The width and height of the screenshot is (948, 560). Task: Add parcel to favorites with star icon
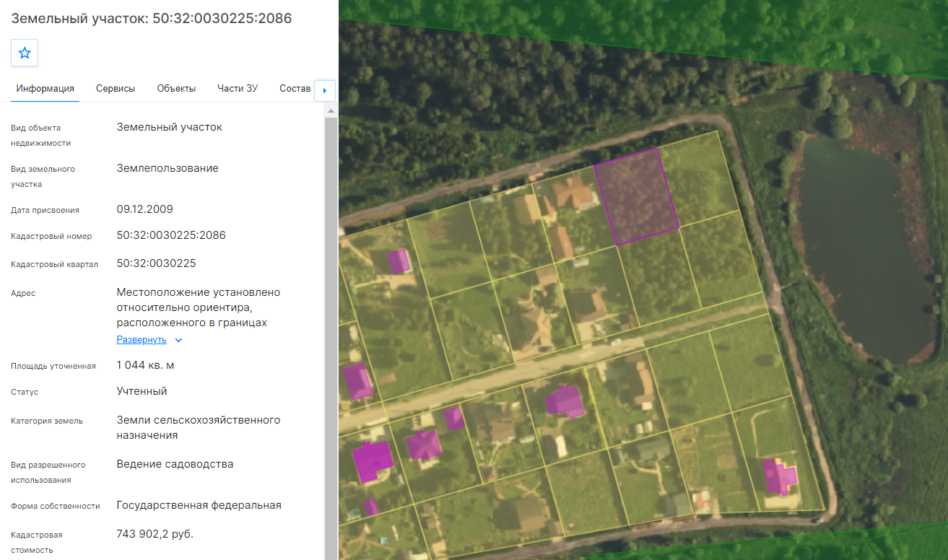pyautogui.click(x=25, y=53)
